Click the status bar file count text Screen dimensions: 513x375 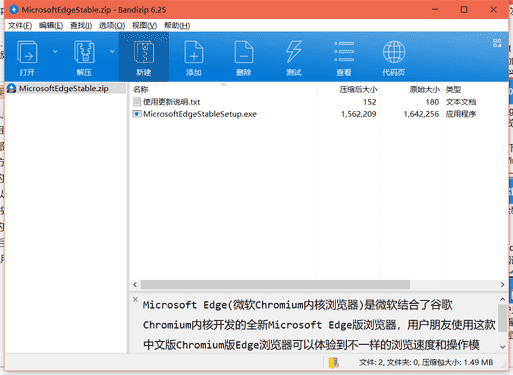pos(426,362)
